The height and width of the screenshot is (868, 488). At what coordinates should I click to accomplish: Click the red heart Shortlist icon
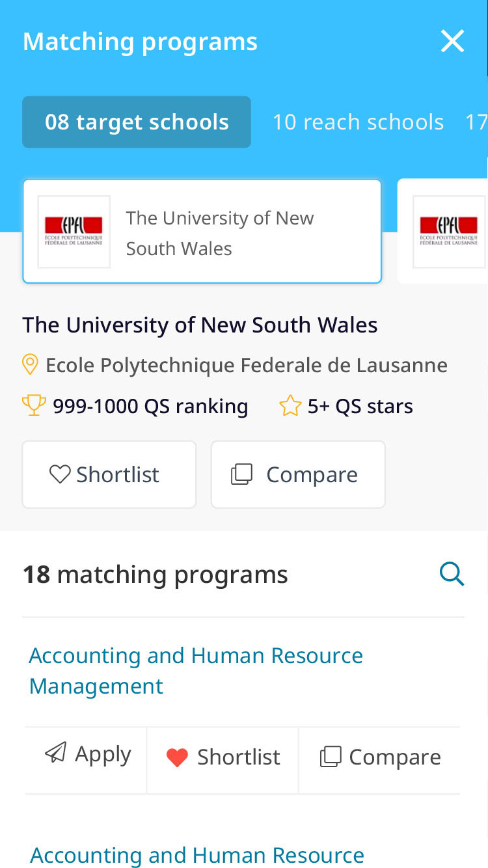177,757
